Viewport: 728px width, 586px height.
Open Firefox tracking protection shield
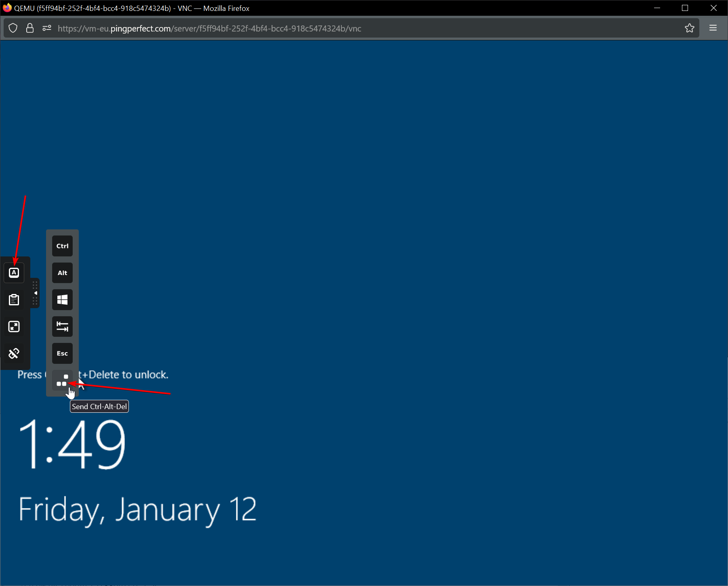(13, 28)
